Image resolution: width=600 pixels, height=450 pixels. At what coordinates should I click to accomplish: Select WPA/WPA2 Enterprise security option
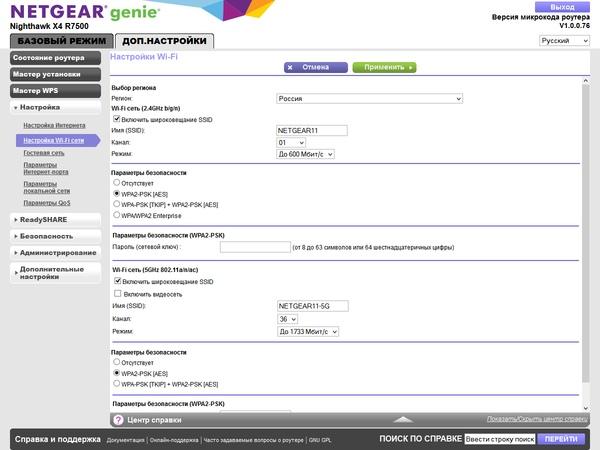(x=117, y=215)
